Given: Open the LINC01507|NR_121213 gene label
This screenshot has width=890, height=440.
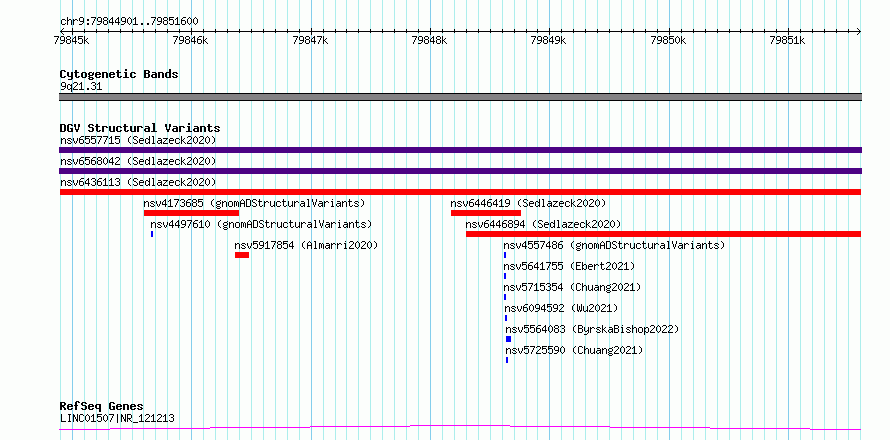Looking at the screenshot, I should pos(117,419).
